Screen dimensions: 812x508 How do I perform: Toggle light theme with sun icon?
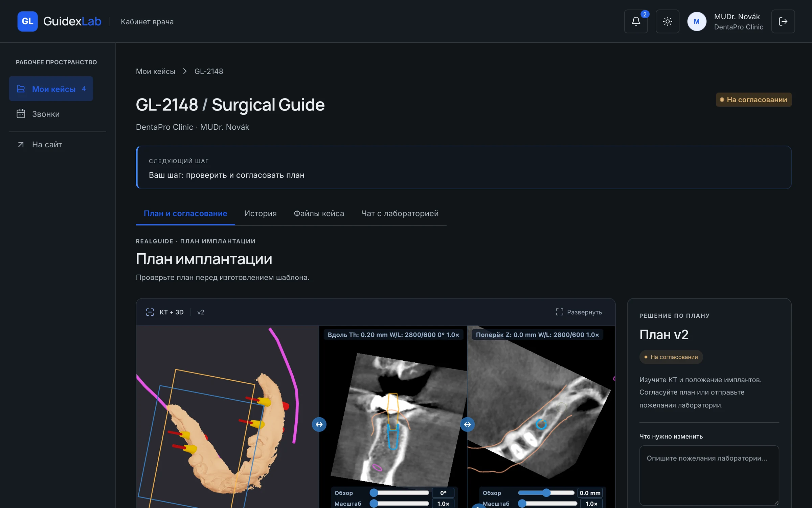667,21
